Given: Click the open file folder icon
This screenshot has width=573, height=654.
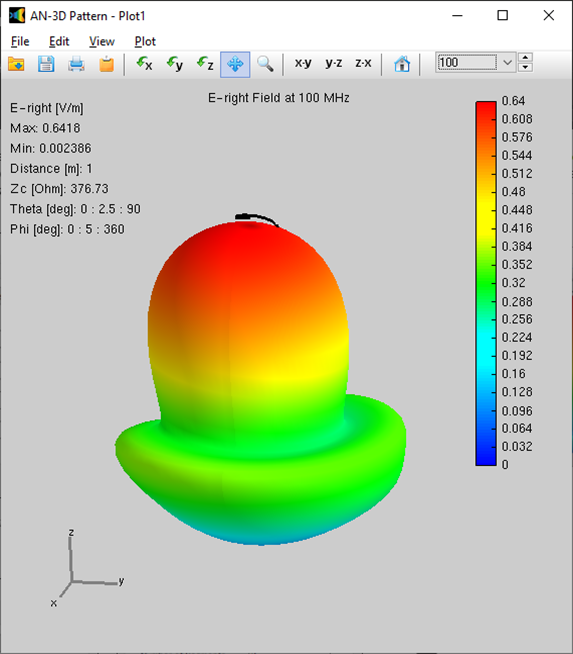Looking at the screenshot, I should pos(16,64).
